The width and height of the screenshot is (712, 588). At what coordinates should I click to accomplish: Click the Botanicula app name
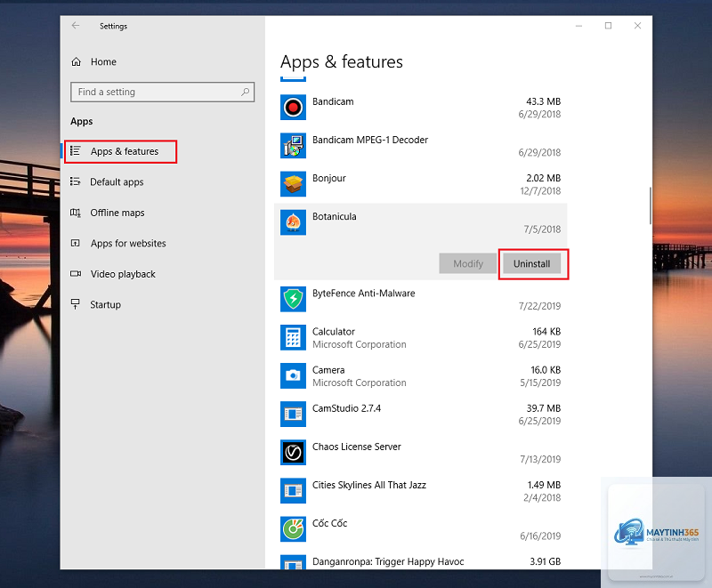point(335,216)
